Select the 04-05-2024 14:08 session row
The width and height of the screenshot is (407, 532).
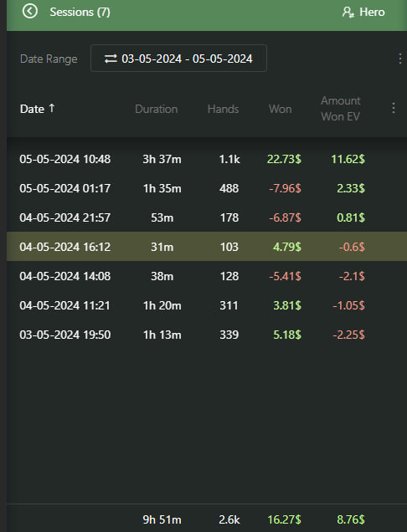207,276
